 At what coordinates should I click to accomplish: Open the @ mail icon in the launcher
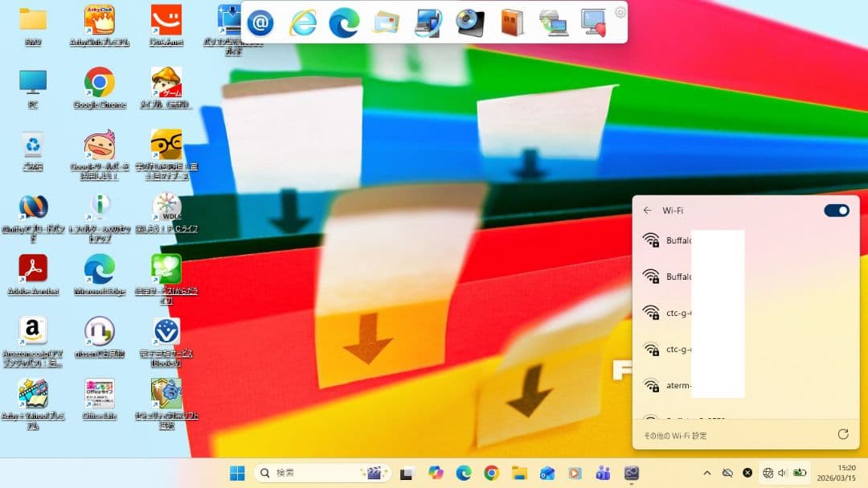point(260,22)
